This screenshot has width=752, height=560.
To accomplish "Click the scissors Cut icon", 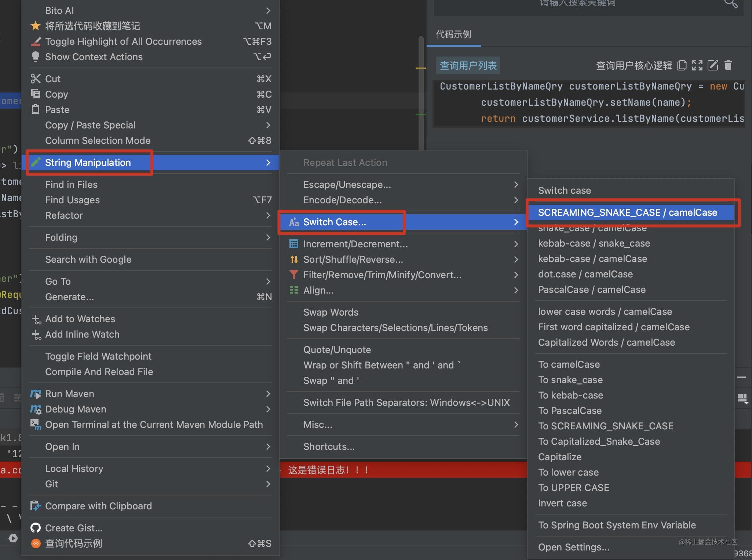I will point(36,79).
